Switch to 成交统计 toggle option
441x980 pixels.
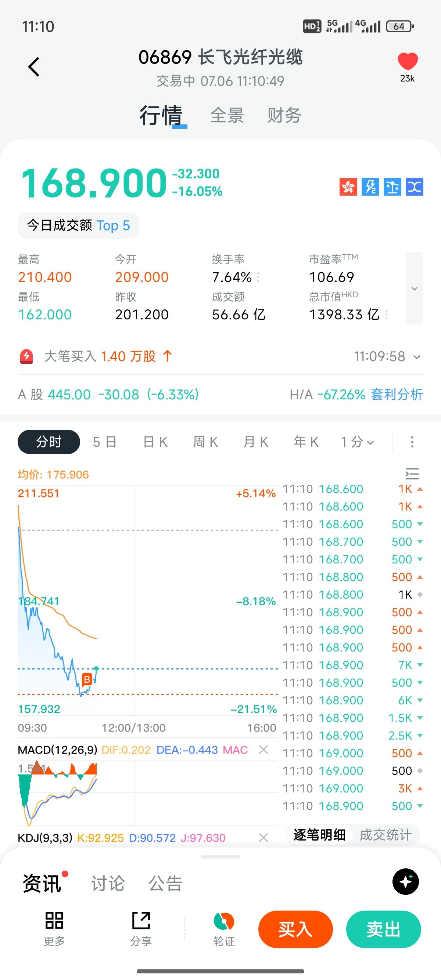pos(386,835)
